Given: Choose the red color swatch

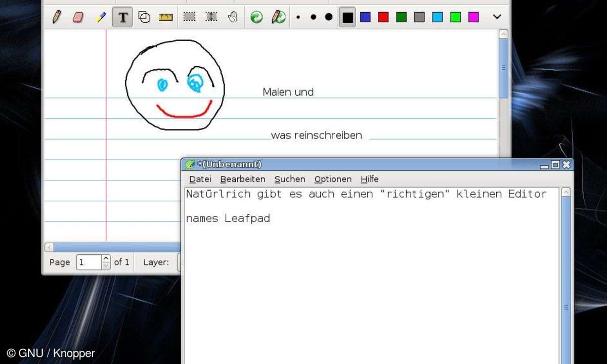Looking at the screenshot, I should (383, 17).
